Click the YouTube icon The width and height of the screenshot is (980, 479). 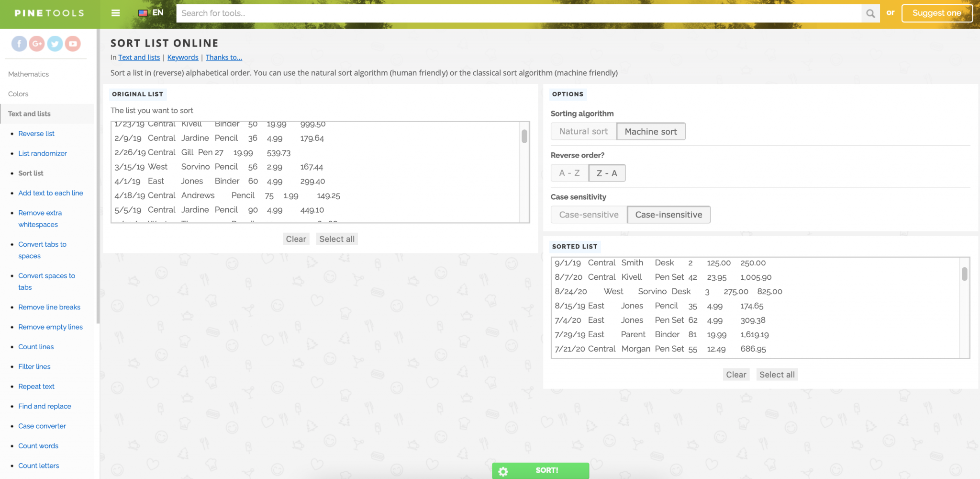[72, 44]
